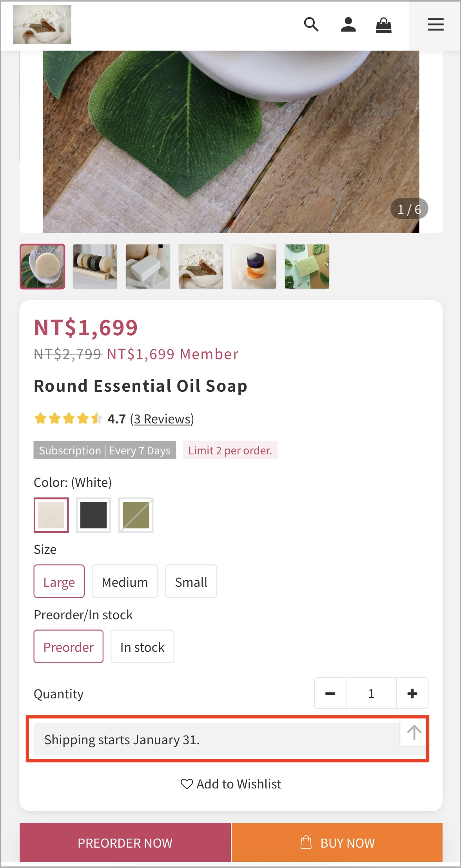Open the shopping bag cart icon
This screenshot has width=461, height=868.
tap(383, 25)
